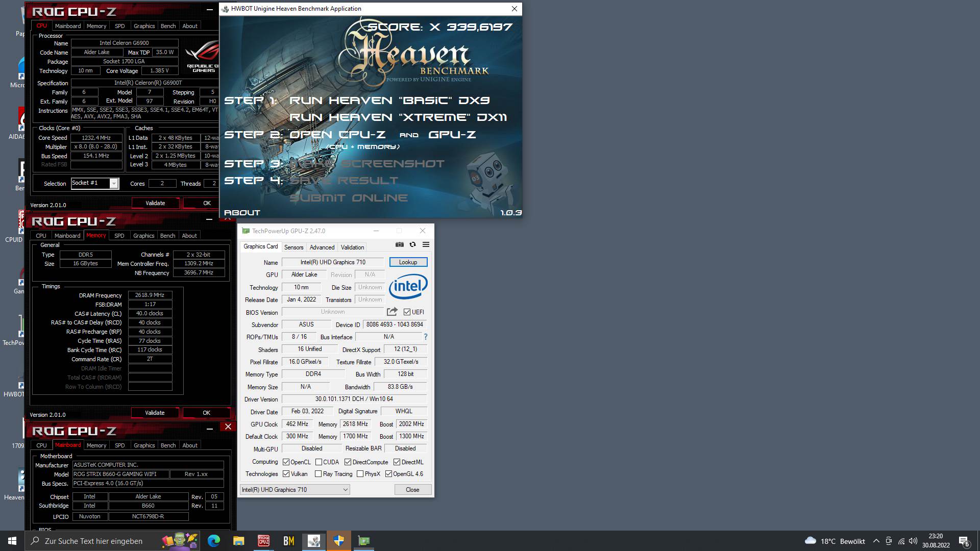The image size is (980, 551).
Task: Open Mainboard tab in top CPU-Z window
Action: click(68, 26)
